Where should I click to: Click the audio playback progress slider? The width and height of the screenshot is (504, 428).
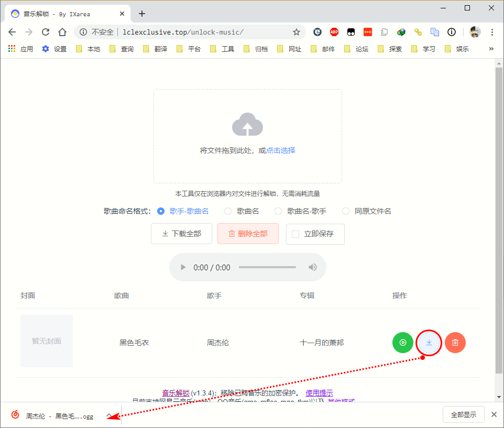[267, 267]
